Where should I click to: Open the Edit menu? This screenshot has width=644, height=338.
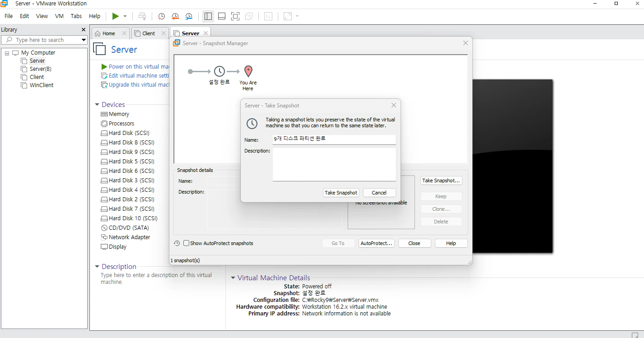tap(24, 16)
